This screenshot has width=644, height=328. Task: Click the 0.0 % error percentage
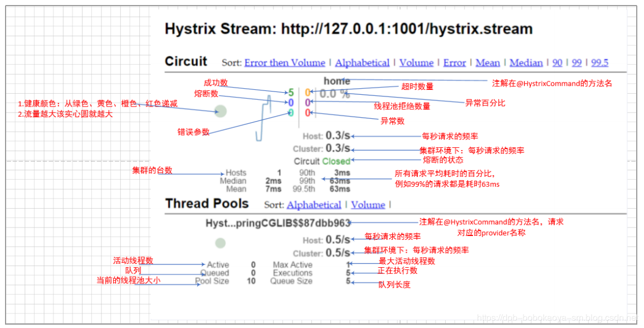[334, 94]
